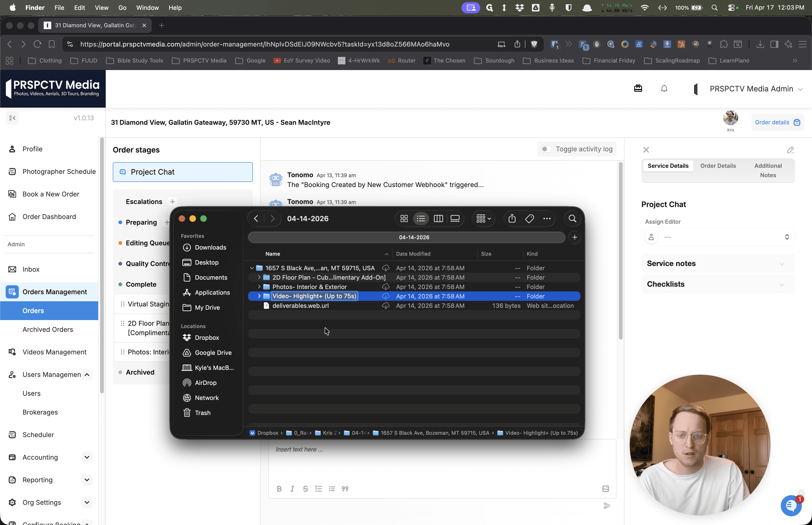The height and width of the screenshot is (525, 812).
Task: Select the Project Chat stage
Action: click(x=183, y=172)
